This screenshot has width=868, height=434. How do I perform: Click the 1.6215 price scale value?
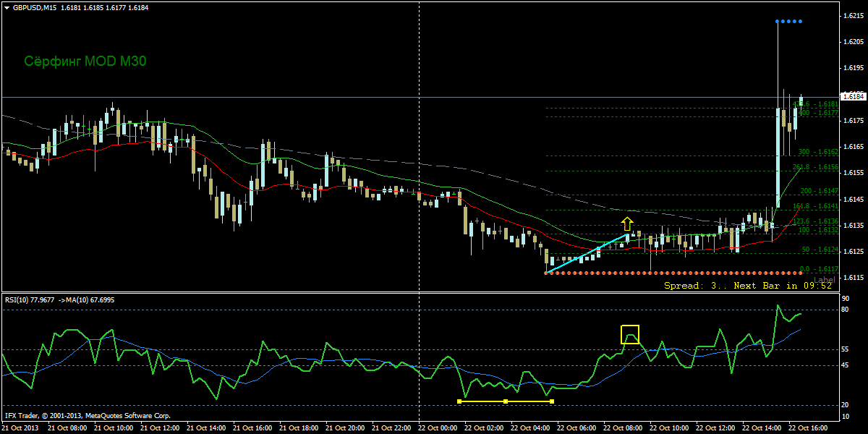tap(852, 15)
